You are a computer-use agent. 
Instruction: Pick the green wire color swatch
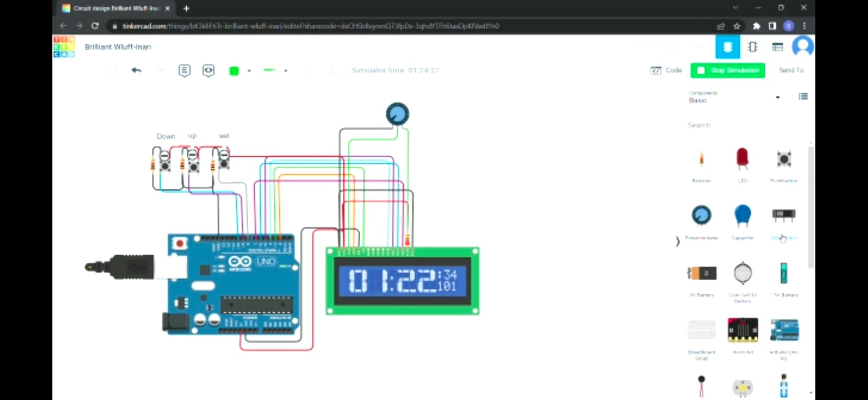tap(234, 71)
